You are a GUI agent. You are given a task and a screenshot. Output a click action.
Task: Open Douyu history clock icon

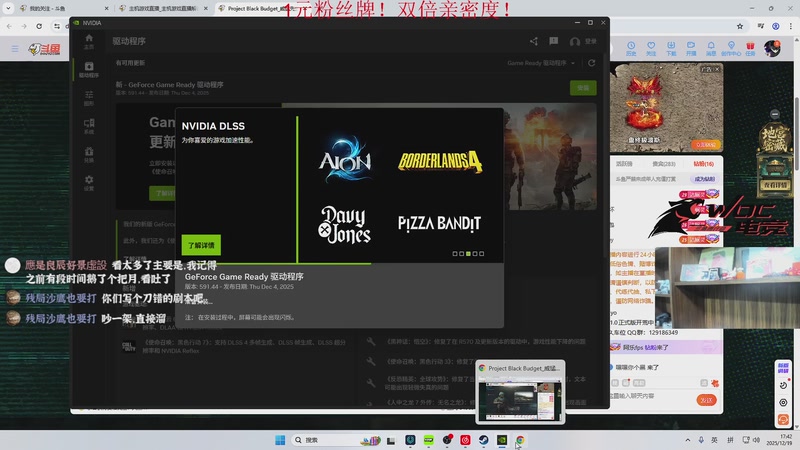pyautogui.click(x=631, y=48)
